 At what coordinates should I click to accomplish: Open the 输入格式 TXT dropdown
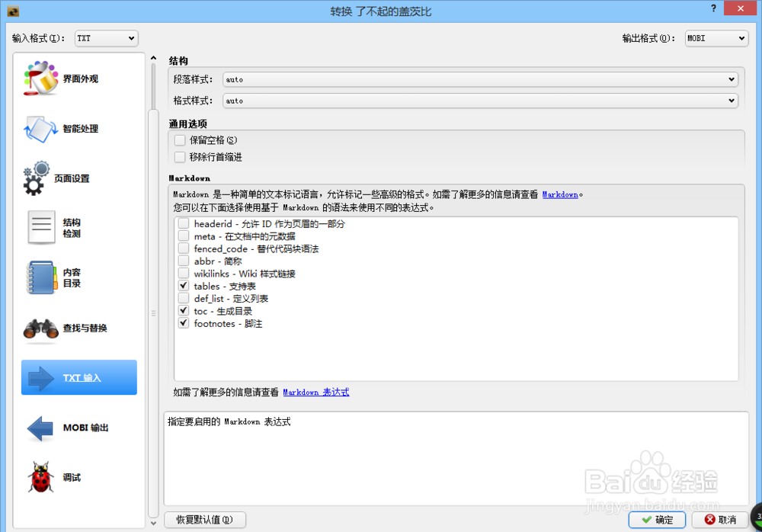click(106, 38)
